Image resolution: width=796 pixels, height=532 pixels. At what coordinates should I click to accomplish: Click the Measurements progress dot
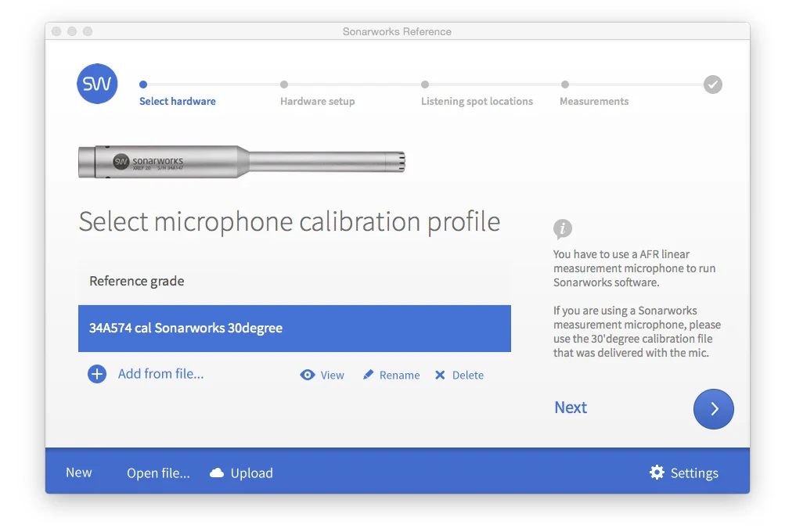(x=565, y=84)
